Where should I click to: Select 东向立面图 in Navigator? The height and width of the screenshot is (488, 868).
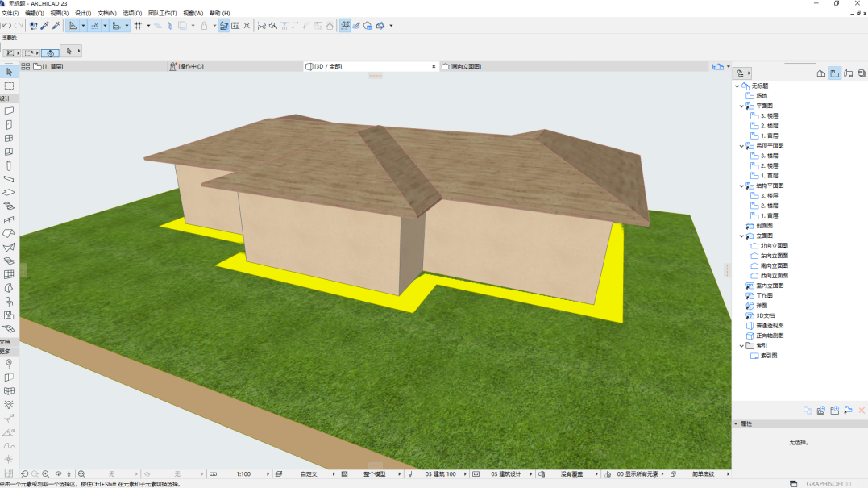coord(774,256)
